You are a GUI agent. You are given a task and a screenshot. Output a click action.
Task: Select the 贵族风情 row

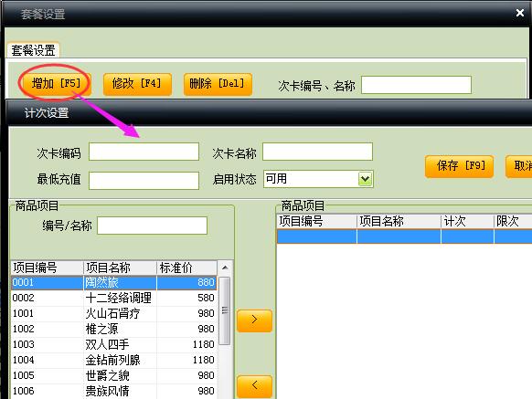[113, 391]
